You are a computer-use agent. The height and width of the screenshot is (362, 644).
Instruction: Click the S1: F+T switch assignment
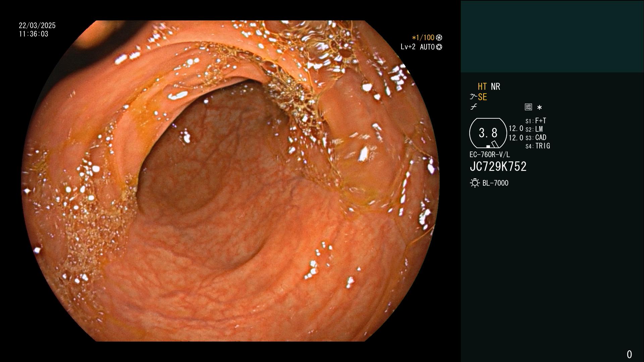click(x=536, y=121)
